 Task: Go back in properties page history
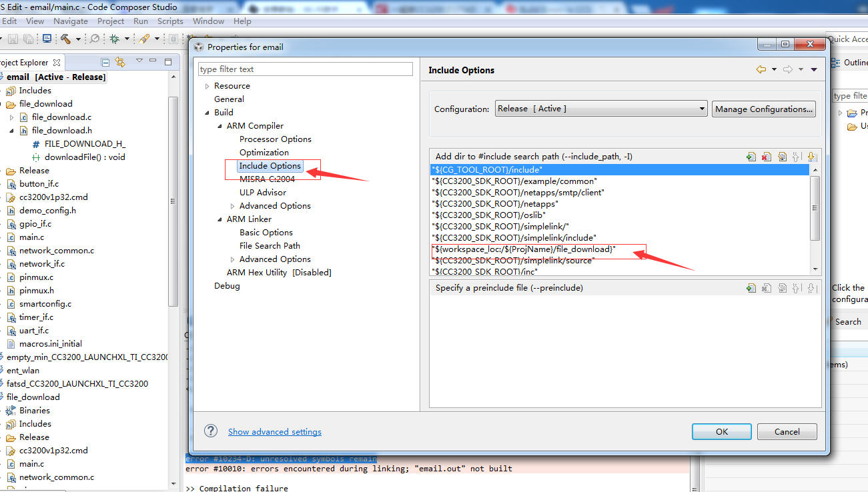(761, 69)
